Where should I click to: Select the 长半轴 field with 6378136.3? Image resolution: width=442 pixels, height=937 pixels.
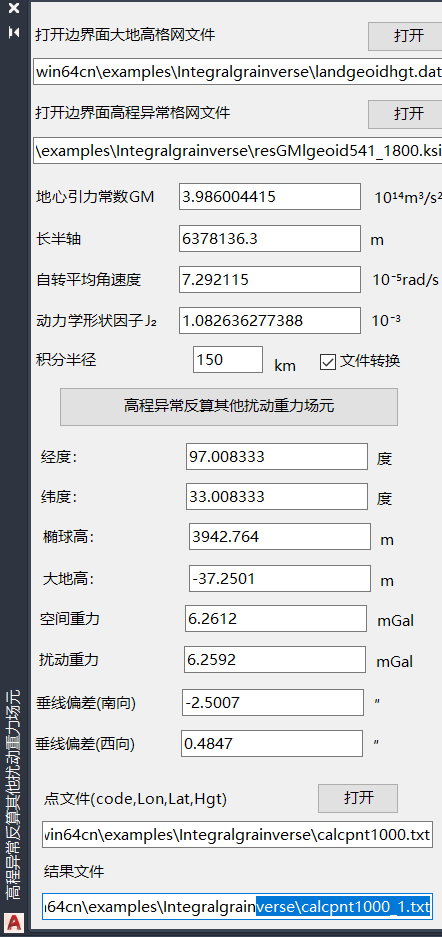pos(270,238)
